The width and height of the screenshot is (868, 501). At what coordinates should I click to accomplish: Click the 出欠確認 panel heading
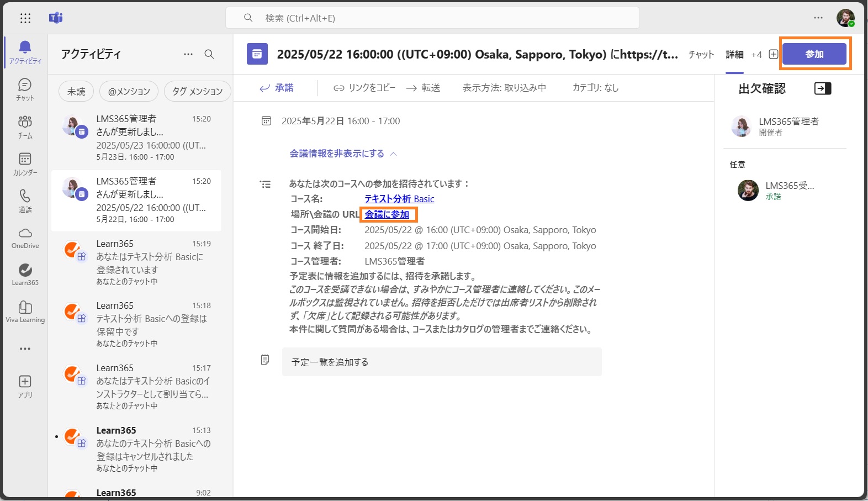click(x=762, y=88)
